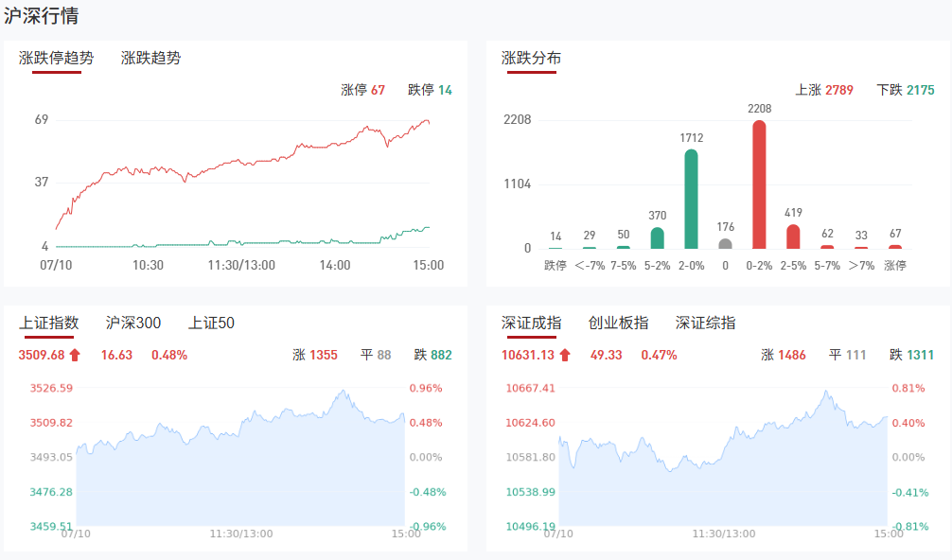Click the red up arrow beside 3509.68

[76, 355]
